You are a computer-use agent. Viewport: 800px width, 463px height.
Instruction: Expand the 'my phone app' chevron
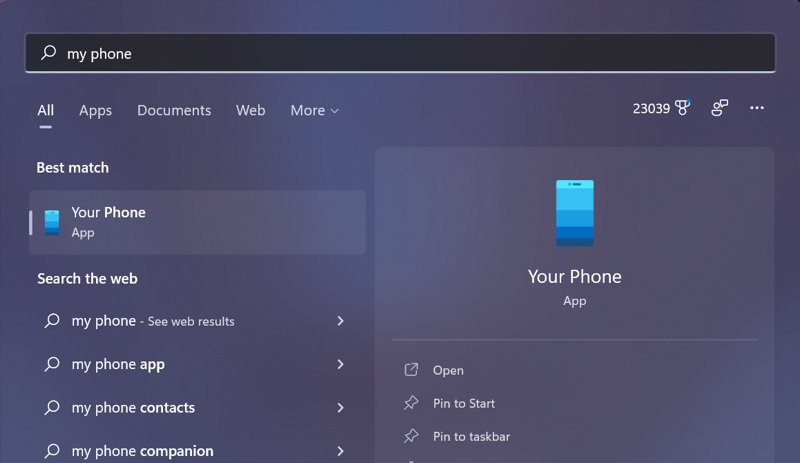coord(340,364)
